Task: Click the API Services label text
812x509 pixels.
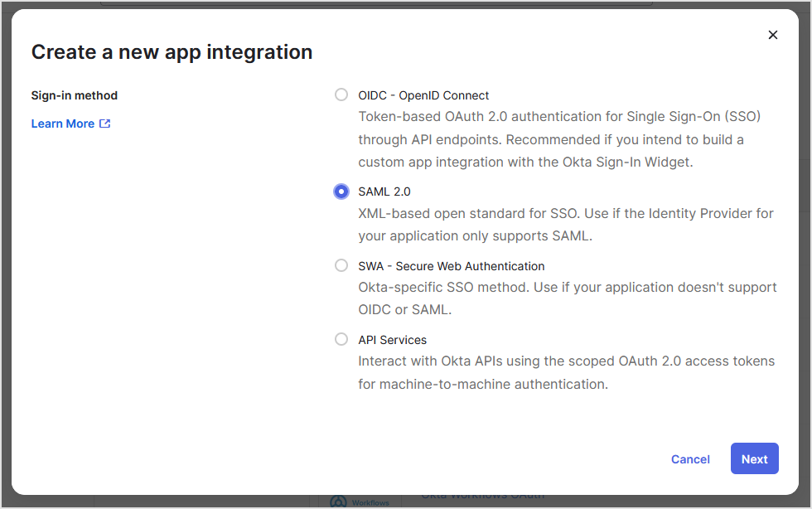Action: click(x=392, y=339)
